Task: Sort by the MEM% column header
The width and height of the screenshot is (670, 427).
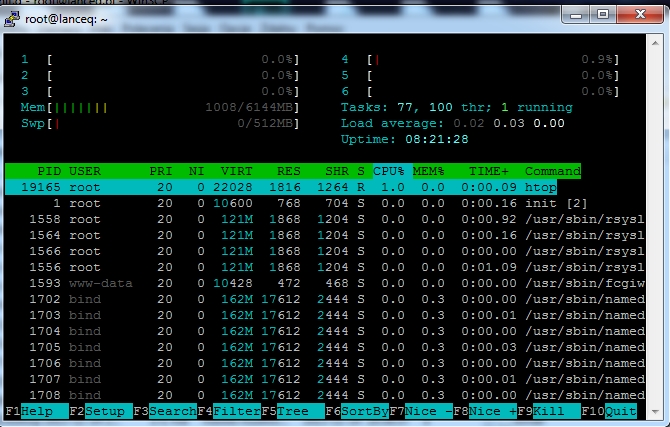Action: (x=429, y=171)
